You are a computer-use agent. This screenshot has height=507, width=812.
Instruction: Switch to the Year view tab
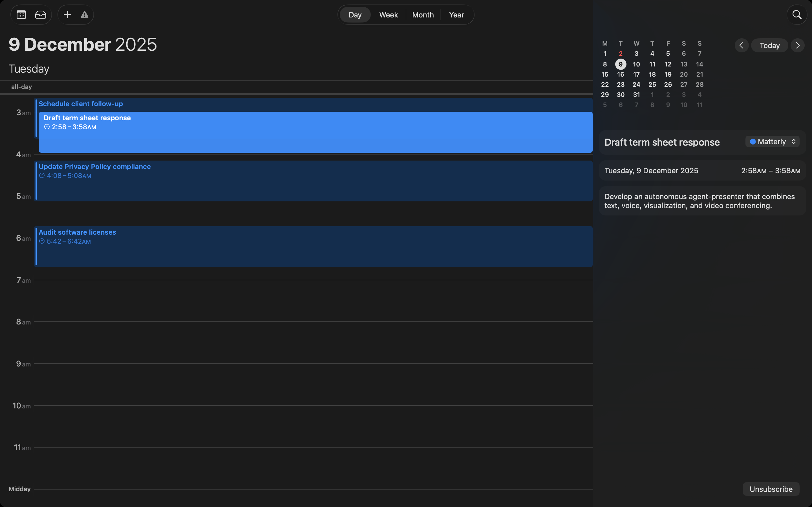[x=456, y=14]
